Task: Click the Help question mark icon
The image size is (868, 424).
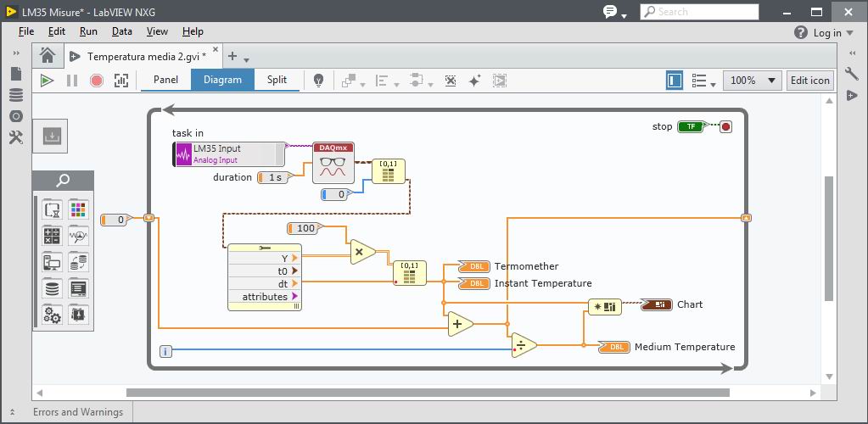Action: coord(800,33)
